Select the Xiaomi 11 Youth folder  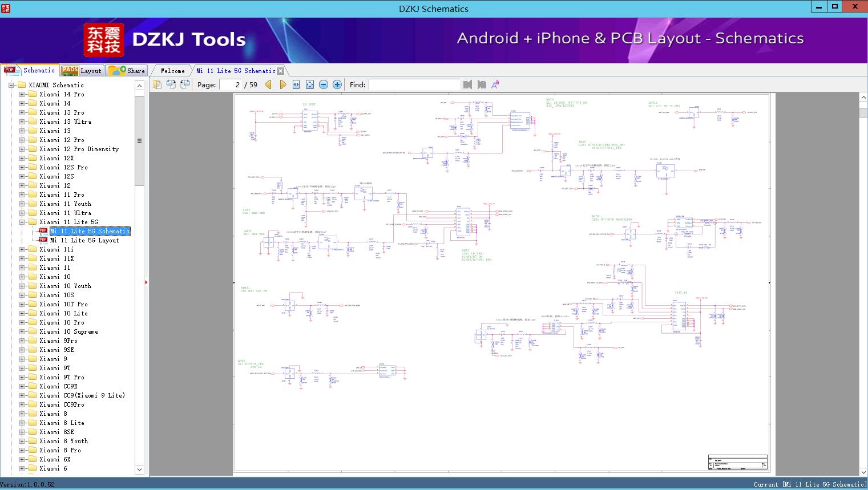tap(65, 204)
